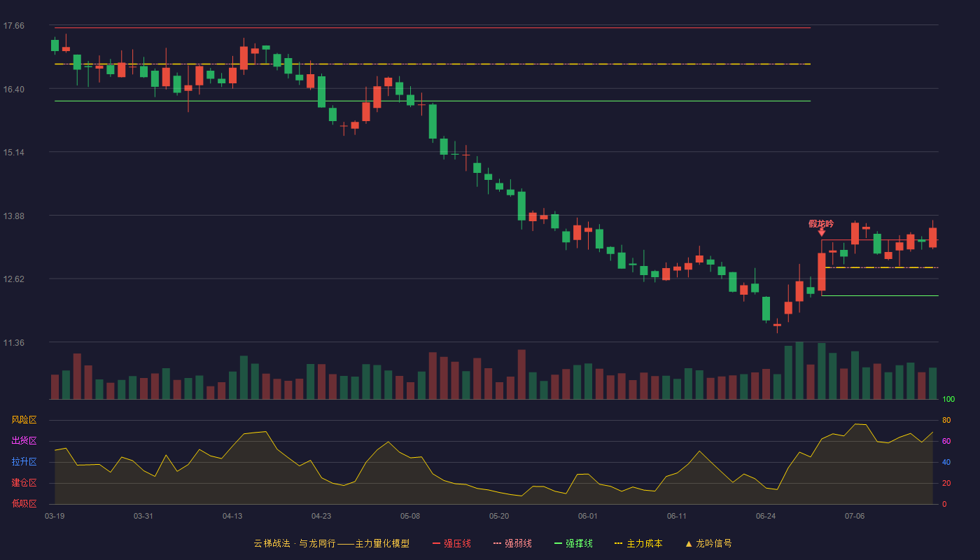Image resolution: width=980 pixels, height=560 pixels.
Task: Click the 06-11 date label
Action: tap(677, 516)
